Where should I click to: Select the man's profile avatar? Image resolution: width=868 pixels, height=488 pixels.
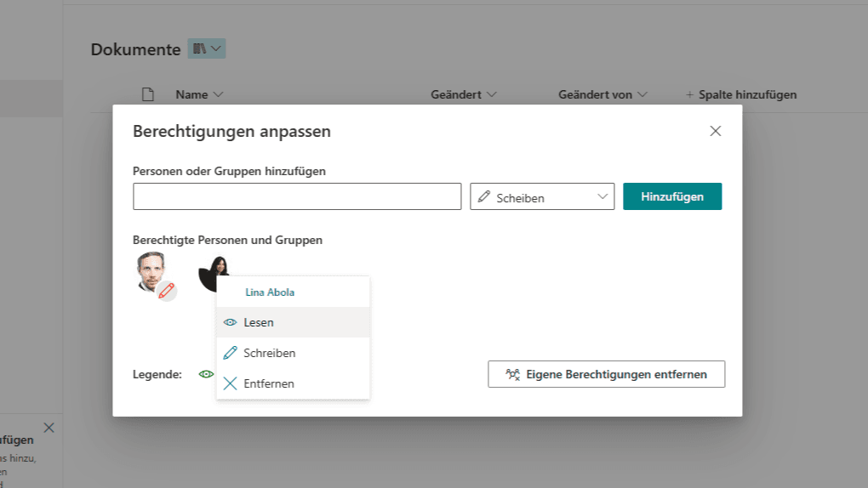click(x=151, y=272)
